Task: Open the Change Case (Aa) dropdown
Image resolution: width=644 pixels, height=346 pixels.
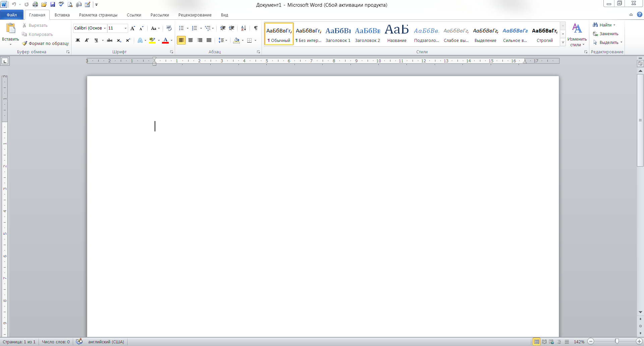Action: pos(155,28)
